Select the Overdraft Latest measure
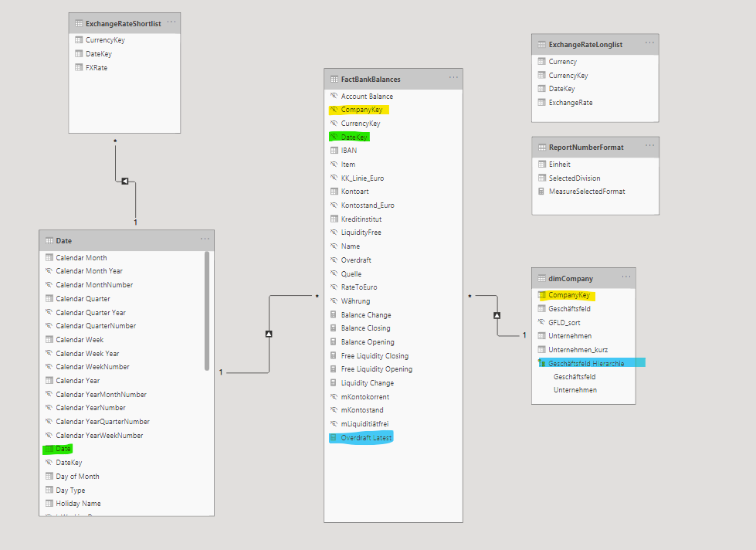756x550 pixels. click(366, 437)
